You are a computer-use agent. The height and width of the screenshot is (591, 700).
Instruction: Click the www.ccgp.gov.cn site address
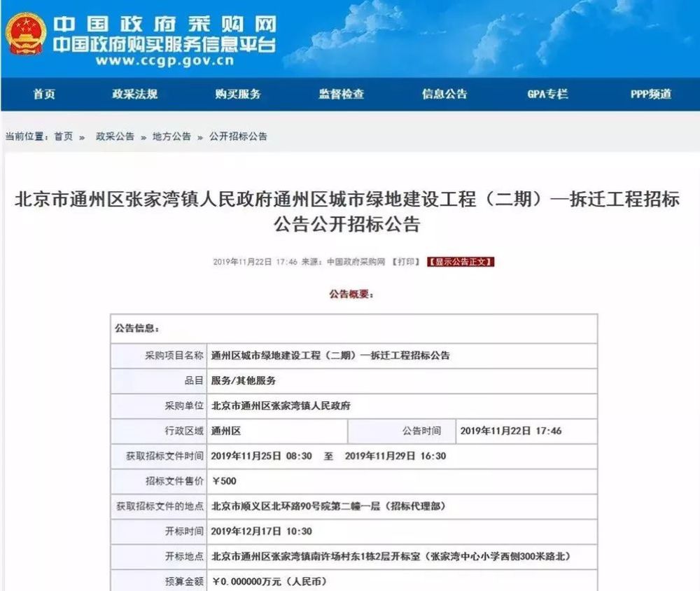coord(164,61)
